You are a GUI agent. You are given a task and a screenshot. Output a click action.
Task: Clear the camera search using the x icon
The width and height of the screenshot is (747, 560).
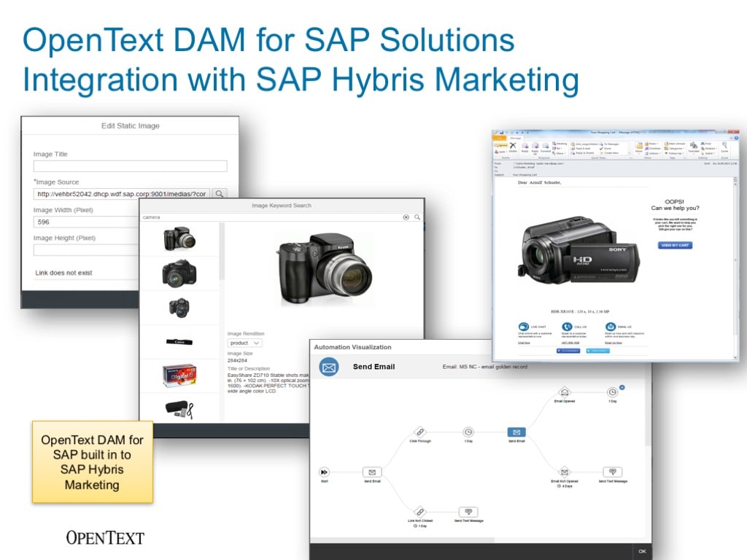coord(406,217)
